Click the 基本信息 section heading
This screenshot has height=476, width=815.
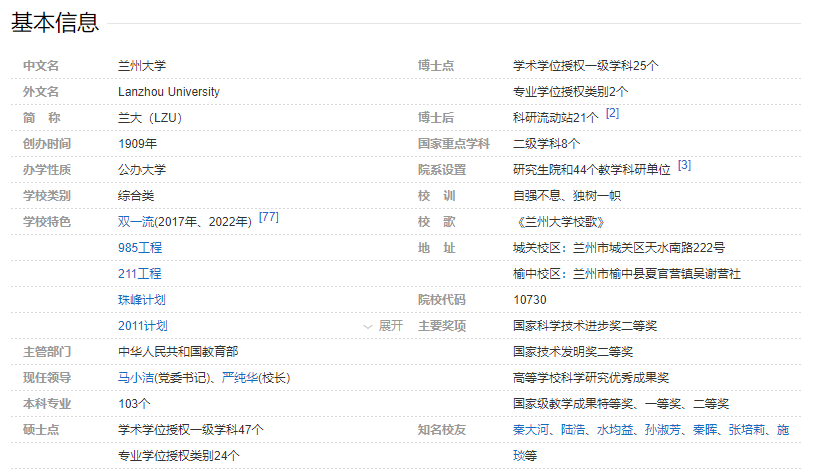click(x=55, y=23)
